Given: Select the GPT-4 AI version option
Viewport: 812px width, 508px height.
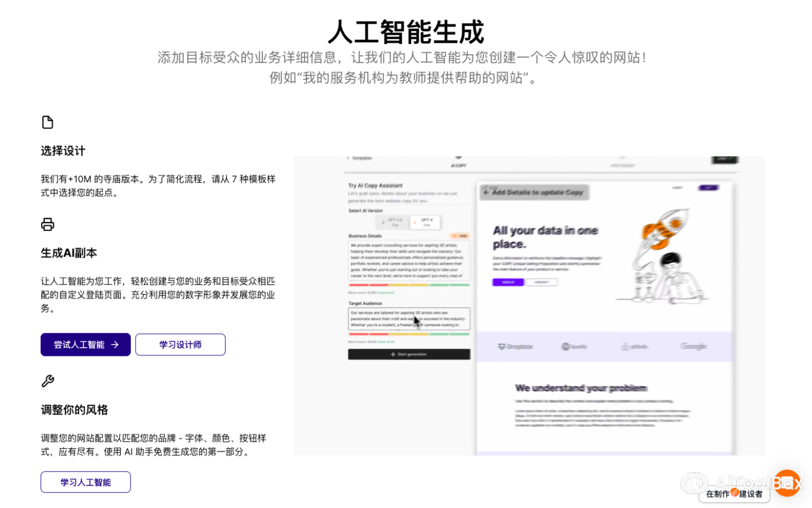Looking at the screenshot, I should tap(426, 222).
